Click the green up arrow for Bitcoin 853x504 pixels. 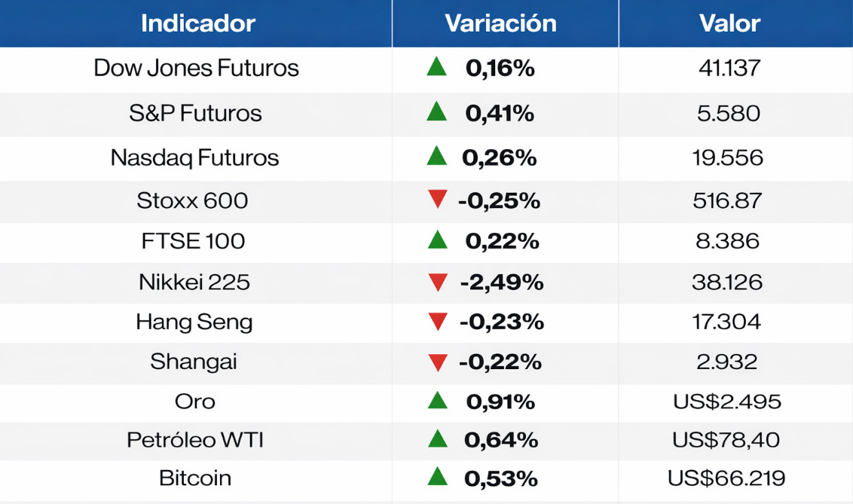(437, 477)
